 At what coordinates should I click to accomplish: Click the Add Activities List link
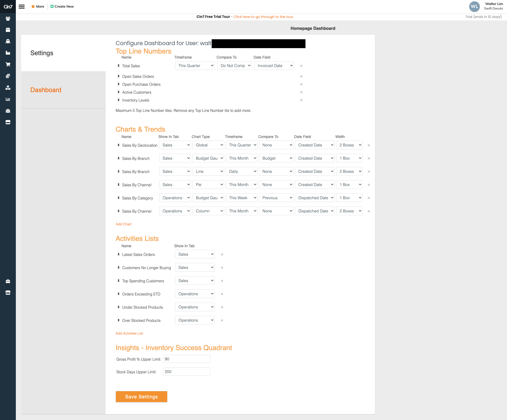click(x=129, y=333)
